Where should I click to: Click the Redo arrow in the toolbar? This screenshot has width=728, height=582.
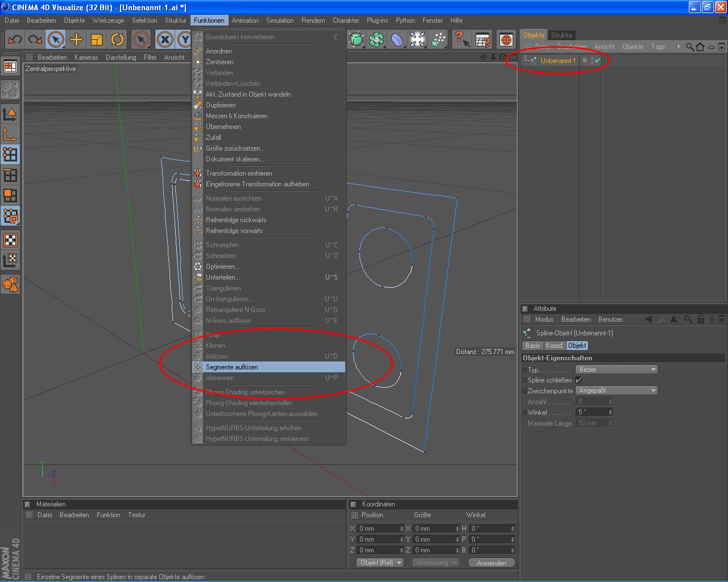(x=35, y=39)
